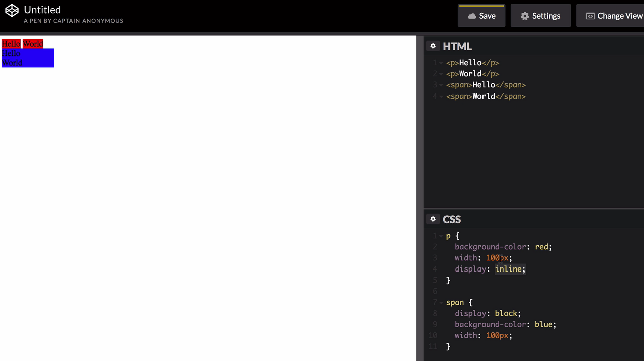Click the 'inline' value in CSS
The width and height of the screenshot is (644, 361).
508,269
